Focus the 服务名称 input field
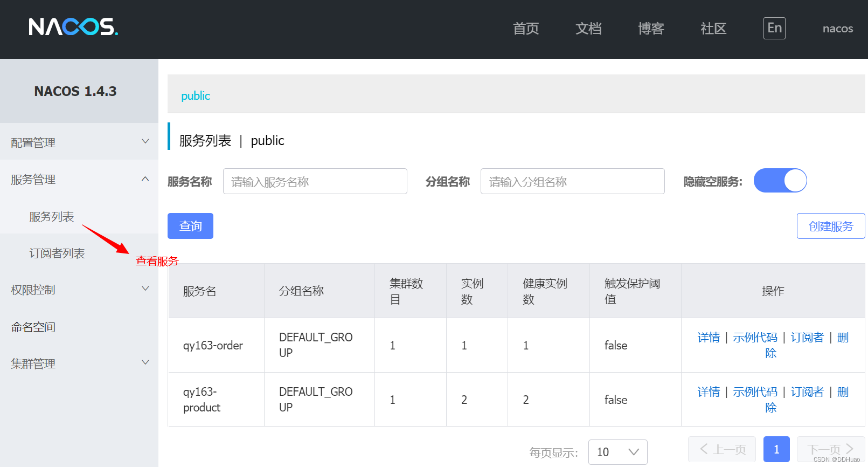Viewport: 868px width, 467px height. 315,181
